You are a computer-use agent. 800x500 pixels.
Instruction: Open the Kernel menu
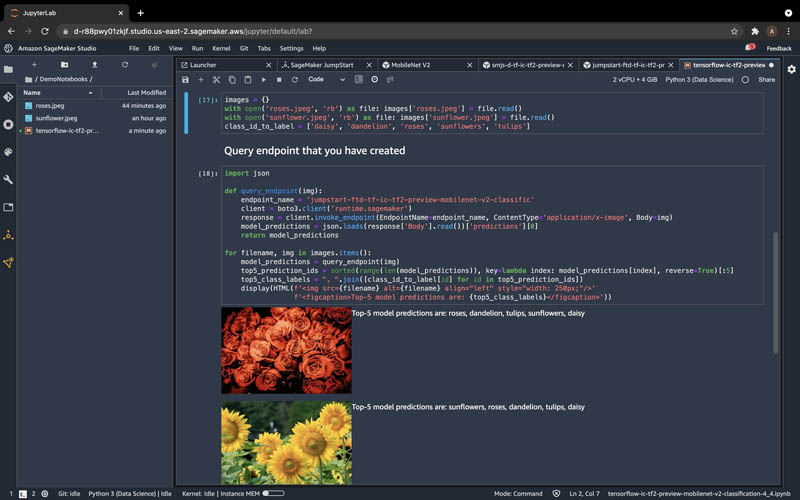(x=221, y=48)
